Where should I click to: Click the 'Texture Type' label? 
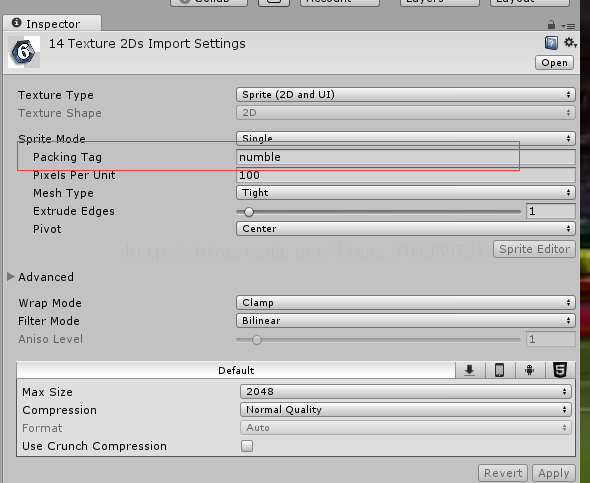coord(56,95)
